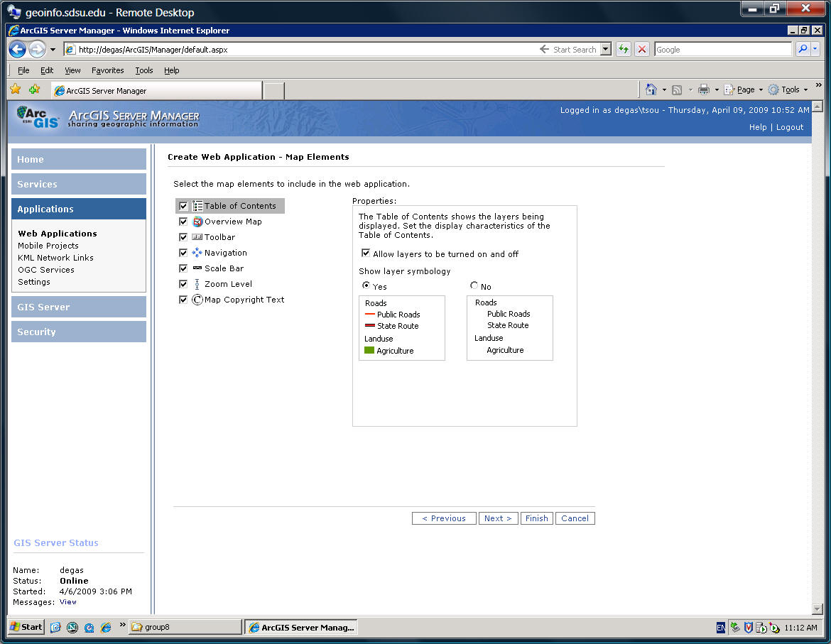Click the magnifier Search icon
This screenshot has width=831, height=644.
click(803, 49)
